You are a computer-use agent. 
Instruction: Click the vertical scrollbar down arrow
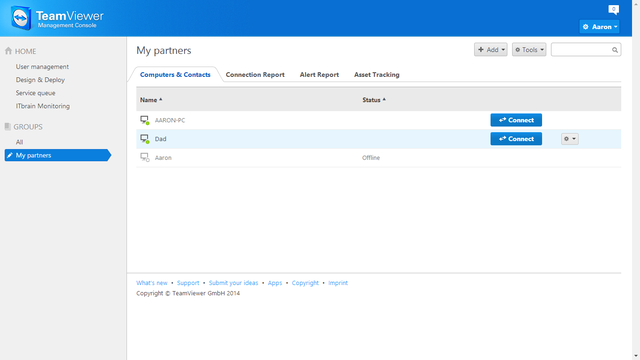[636, 356]
